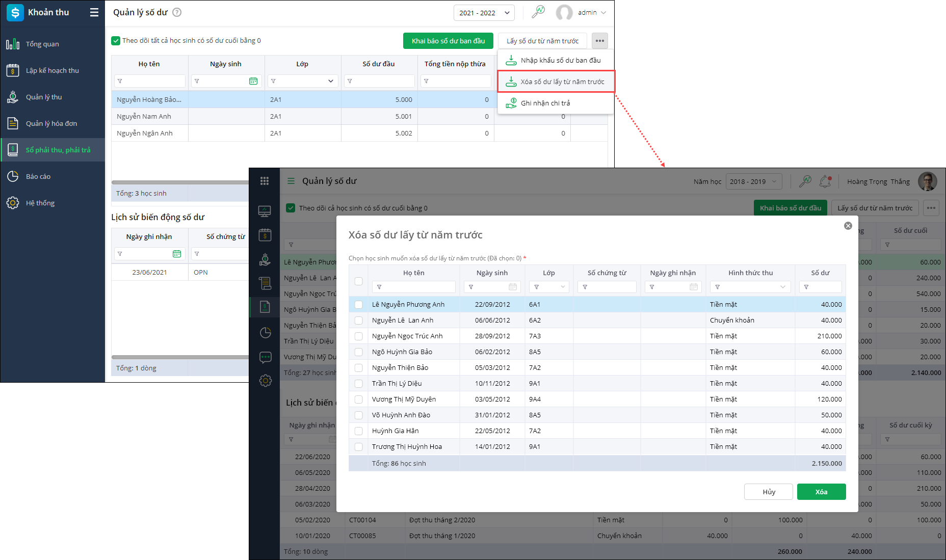Open the 2021 - 2022 school year dropdown
946x560 pixels.
(484, 13)
